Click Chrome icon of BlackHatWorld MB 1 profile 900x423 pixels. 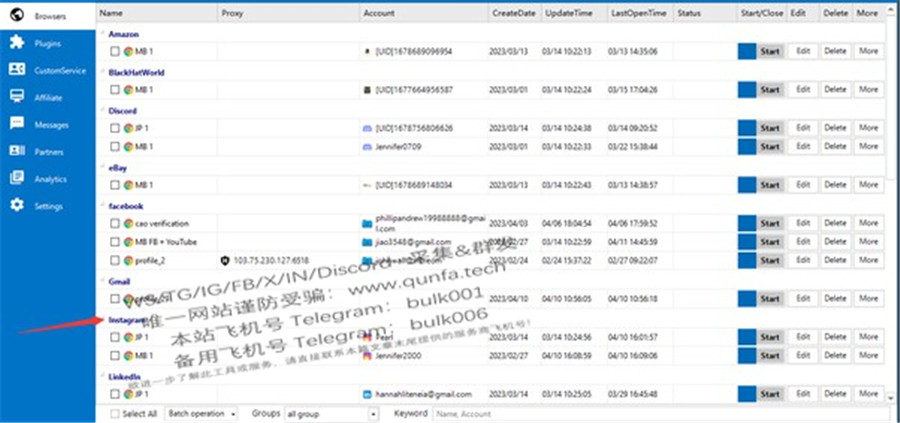click(128, 90)
